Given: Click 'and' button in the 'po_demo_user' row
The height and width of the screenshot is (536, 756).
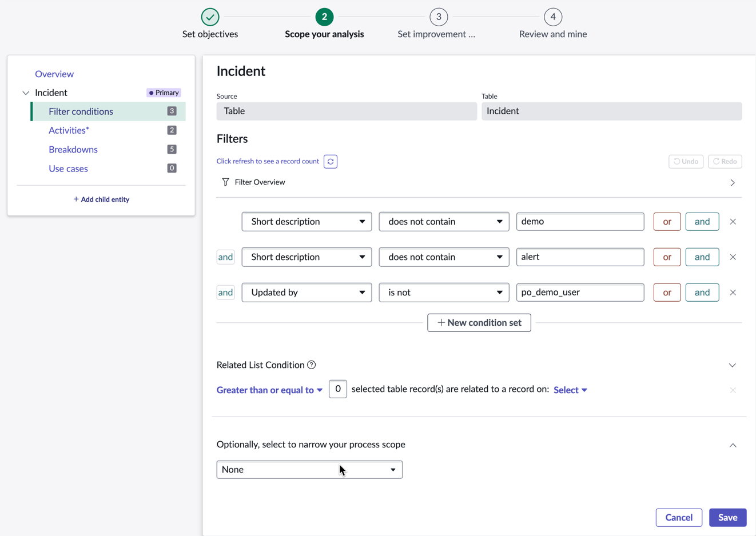Looking at the screenshot, I should (x=702, y=293).
